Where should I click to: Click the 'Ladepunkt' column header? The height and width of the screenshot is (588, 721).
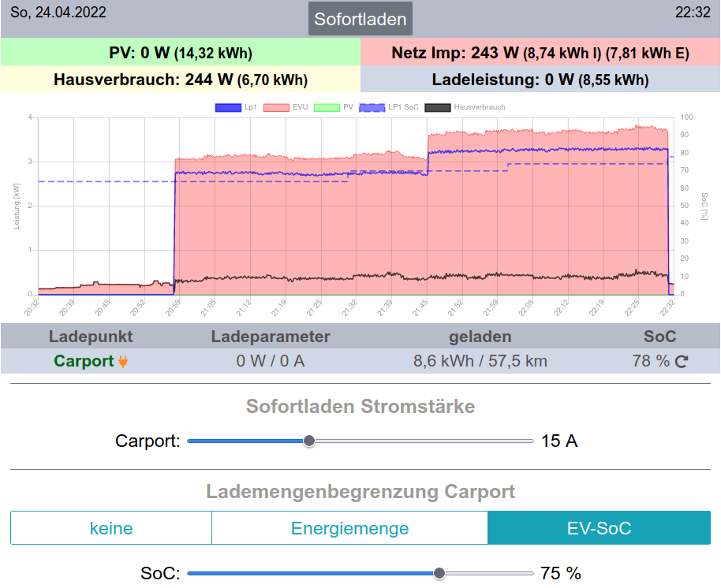(x=91, y=337)
